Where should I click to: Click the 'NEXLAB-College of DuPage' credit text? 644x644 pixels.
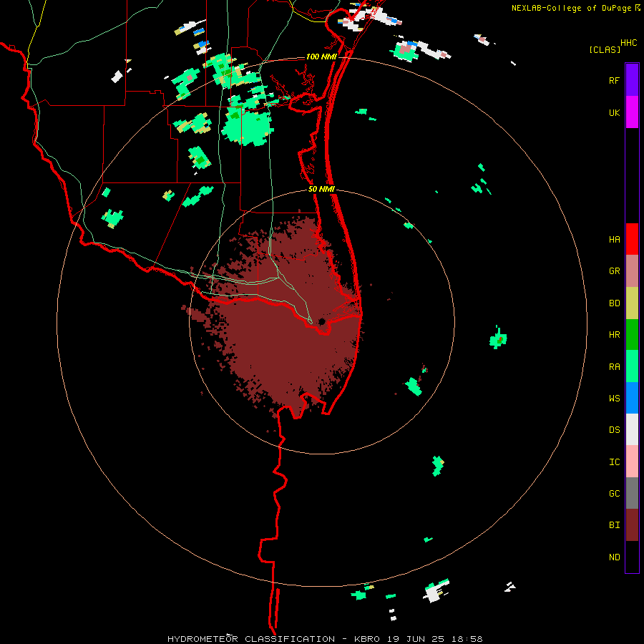(571, 8)
